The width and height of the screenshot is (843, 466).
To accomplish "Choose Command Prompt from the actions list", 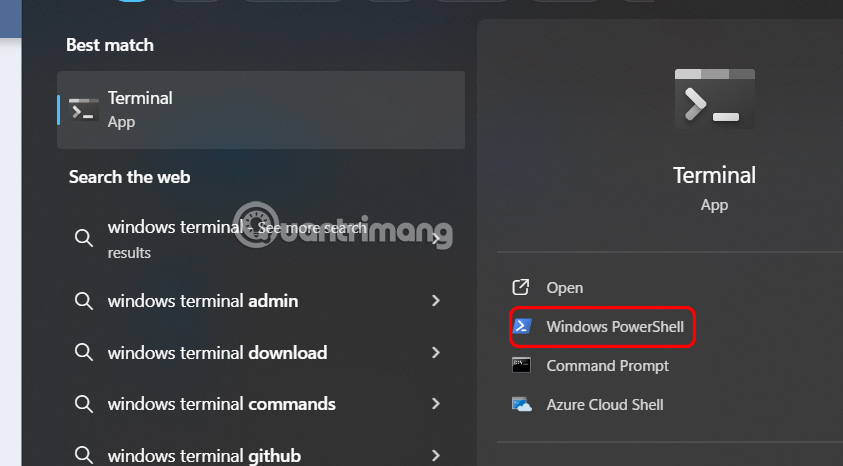I will click(x=607, y=366).
